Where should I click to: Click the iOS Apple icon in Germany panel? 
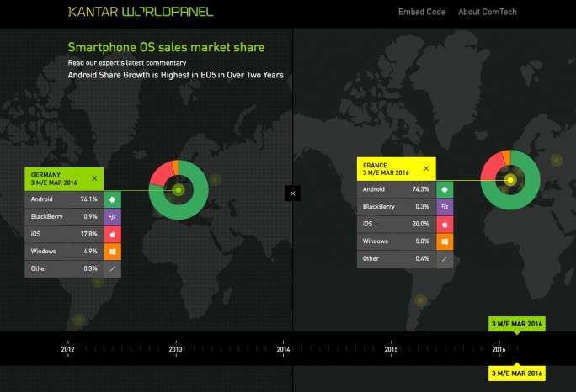113,234
